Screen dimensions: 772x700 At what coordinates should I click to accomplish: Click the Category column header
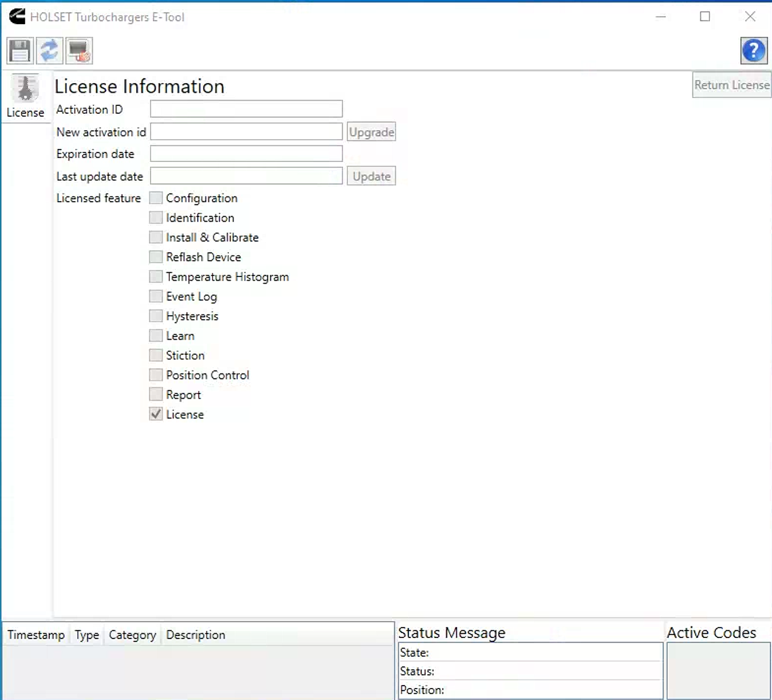[132, 635]
